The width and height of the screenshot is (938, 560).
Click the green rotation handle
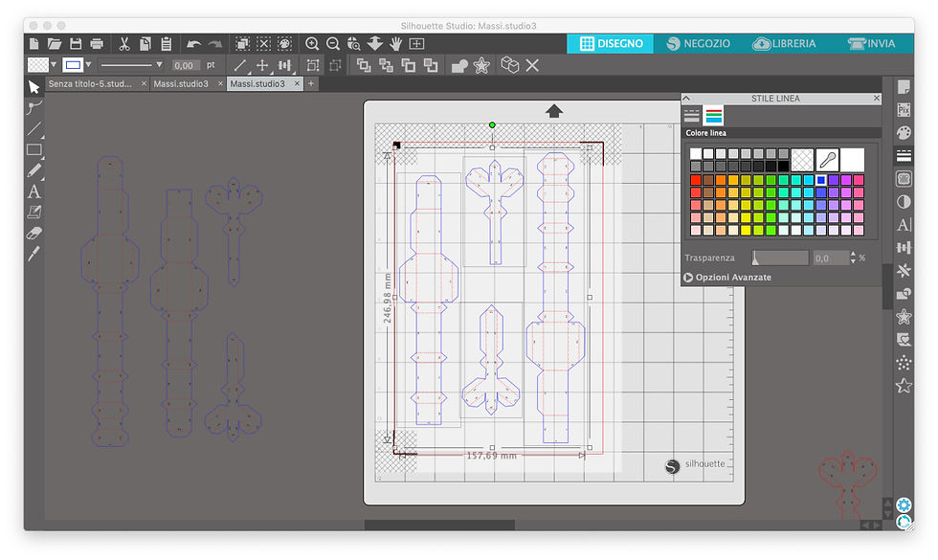click(492, 125)
